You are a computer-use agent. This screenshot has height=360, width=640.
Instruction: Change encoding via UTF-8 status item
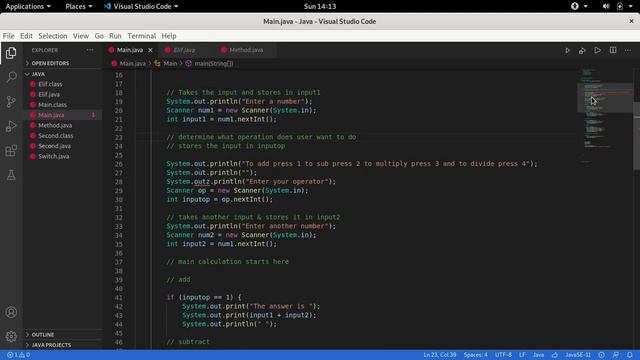coord(503,355)
